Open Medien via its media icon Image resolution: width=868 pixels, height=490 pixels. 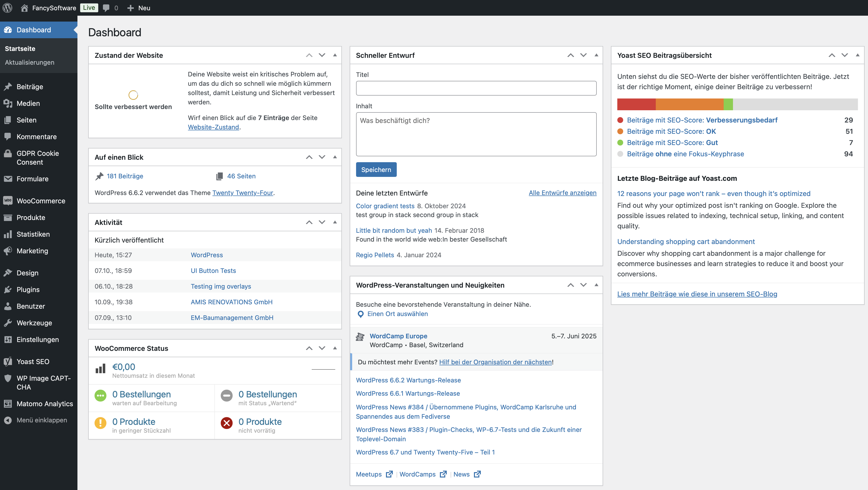pyautogui.click(x=8, y=103)
